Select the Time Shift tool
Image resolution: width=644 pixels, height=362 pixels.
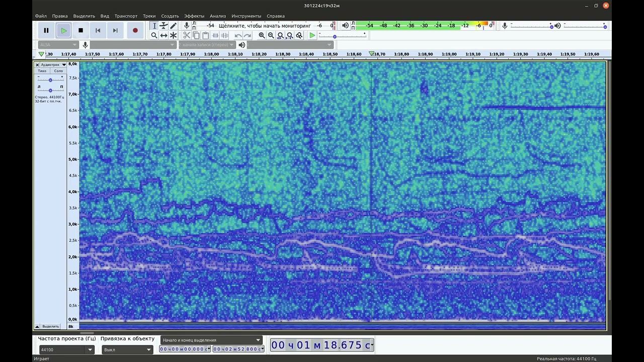164,35
